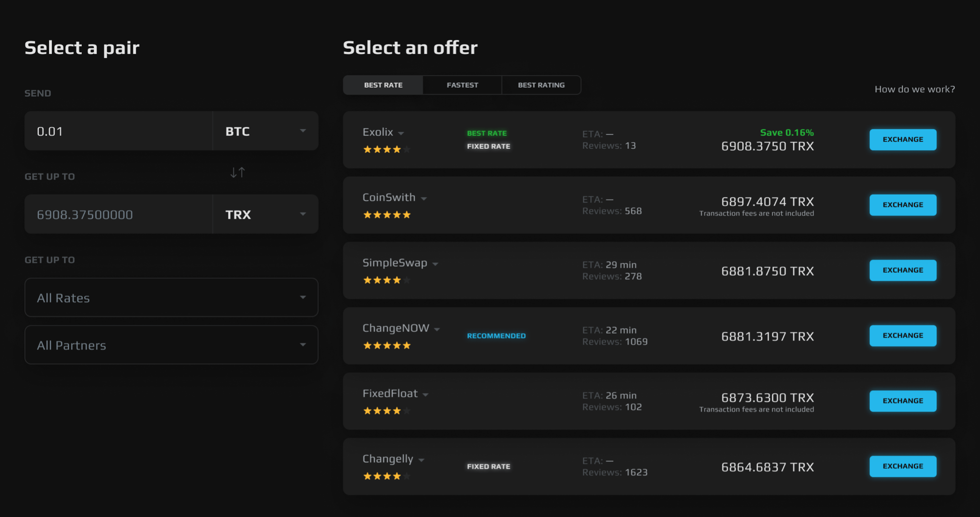Switch to the Best Rating tab
Screen dimensions: 980x517
(x=541, y=85)
